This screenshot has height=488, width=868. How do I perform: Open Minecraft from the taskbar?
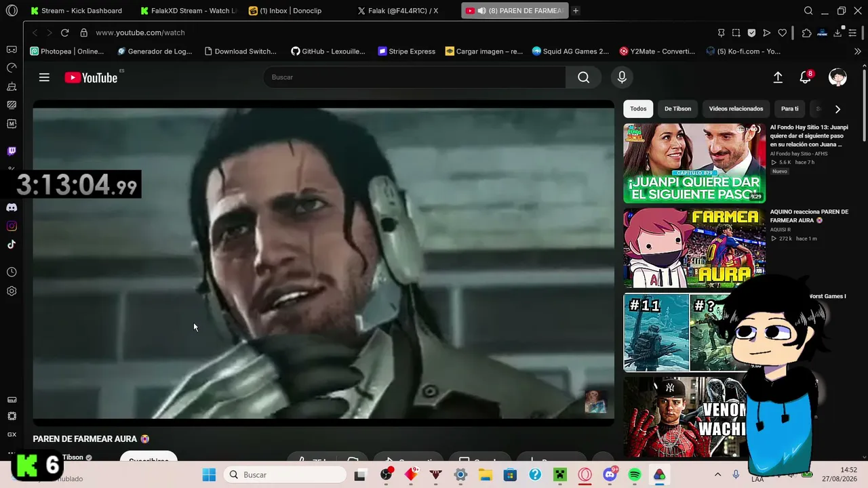(560, 474)
